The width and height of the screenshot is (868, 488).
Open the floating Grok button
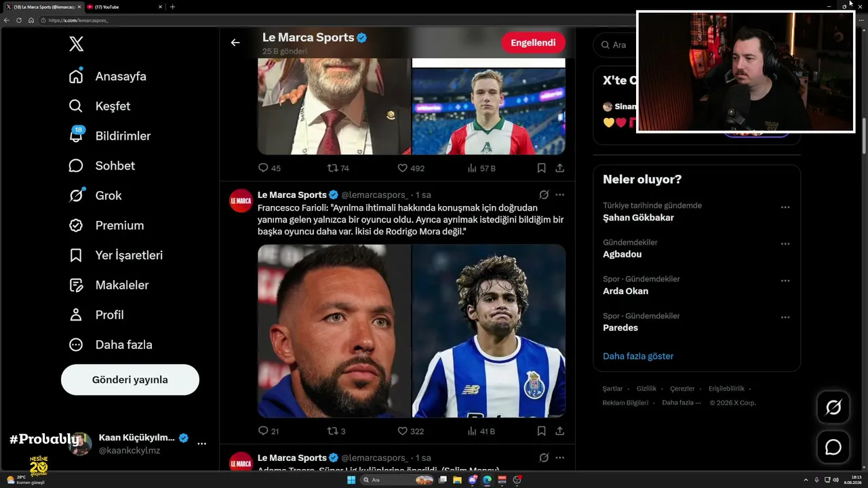pos(833,407)
